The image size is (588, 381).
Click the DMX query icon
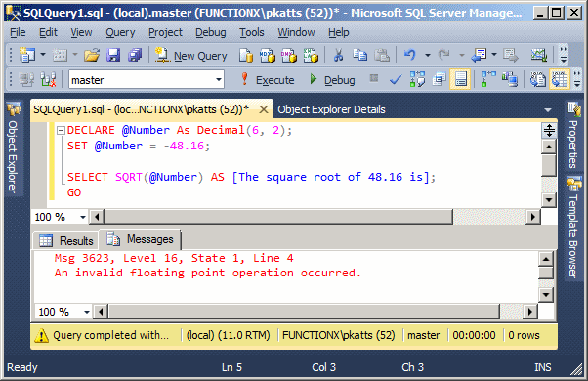pos(289,55)
